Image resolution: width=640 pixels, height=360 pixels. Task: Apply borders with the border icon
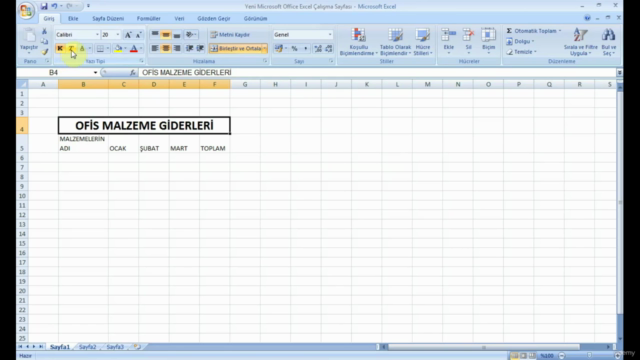click(x=100, y=49)
